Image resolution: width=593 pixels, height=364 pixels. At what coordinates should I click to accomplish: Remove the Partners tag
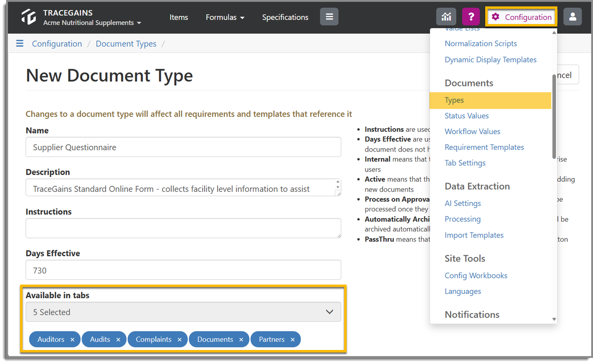(293, 340)
